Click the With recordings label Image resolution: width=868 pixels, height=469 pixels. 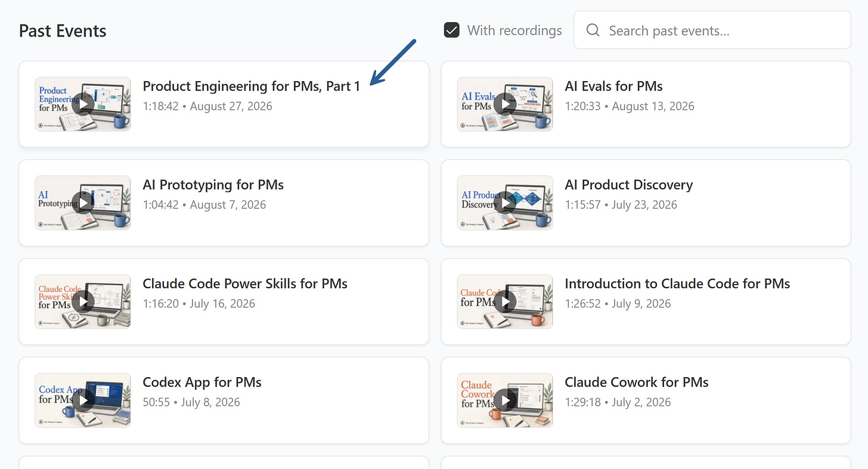click(x=514, y=30)
